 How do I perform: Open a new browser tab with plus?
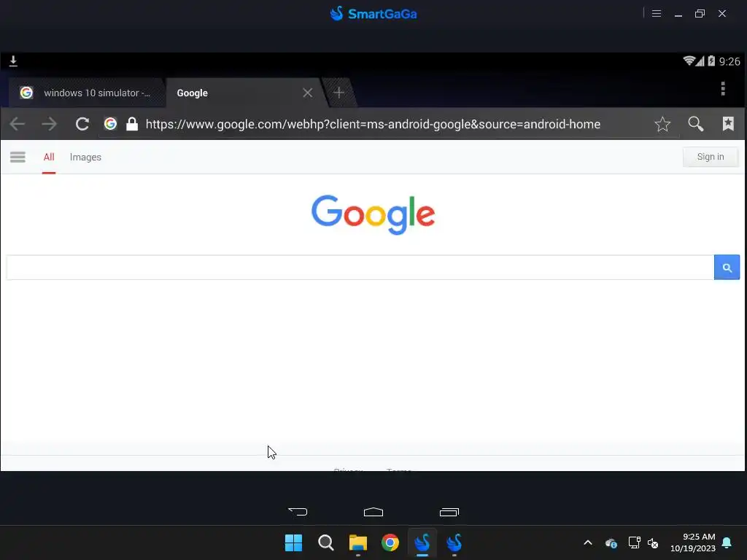point(338,93)
